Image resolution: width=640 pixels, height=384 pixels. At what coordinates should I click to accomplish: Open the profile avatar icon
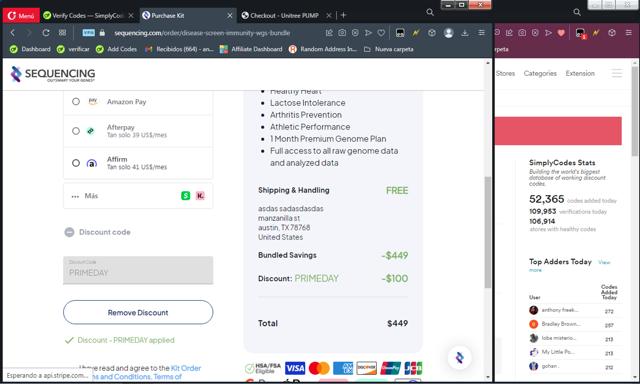tap(449, 33)
